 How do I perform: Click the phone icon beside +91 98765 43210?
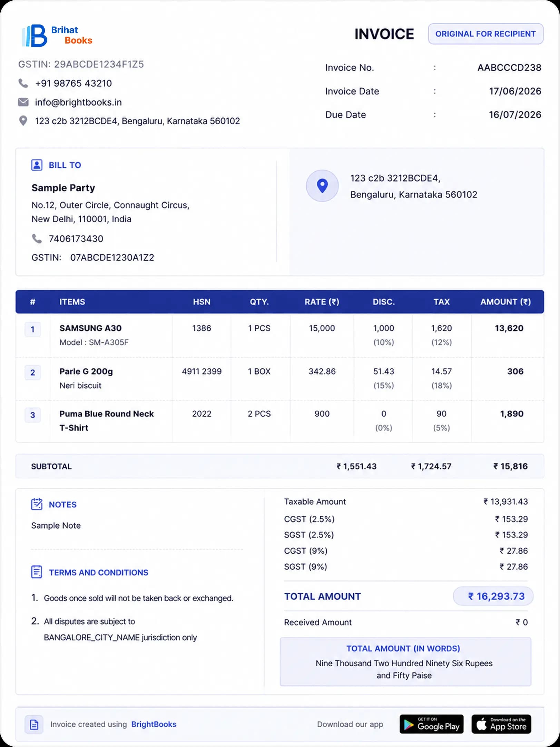pyautogui.click(x=23, y=83)
